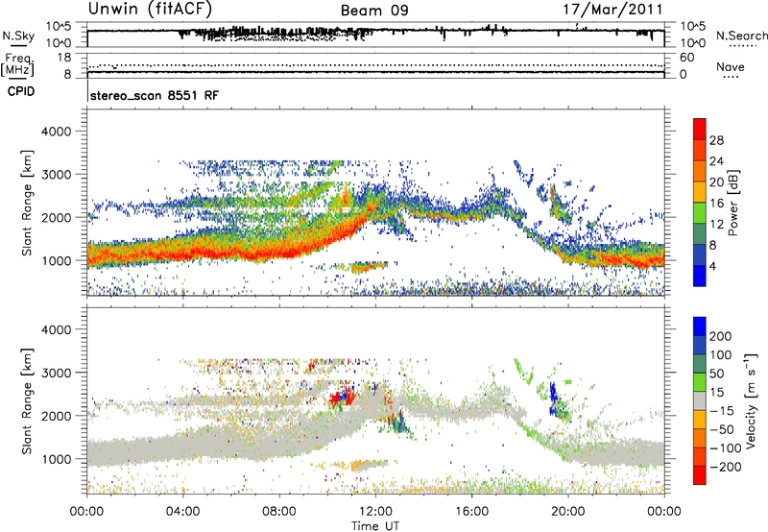
Task: Click the Velocity colorbar value '-50'
Action: point(722,429)
